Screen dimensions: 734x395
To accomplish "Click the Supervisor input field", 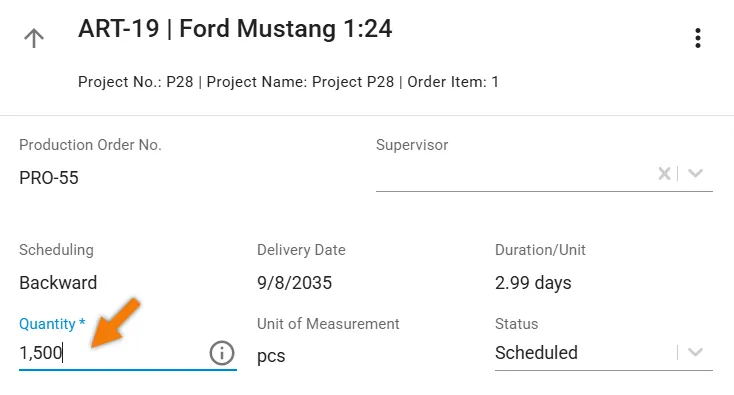I will point(515,174).
